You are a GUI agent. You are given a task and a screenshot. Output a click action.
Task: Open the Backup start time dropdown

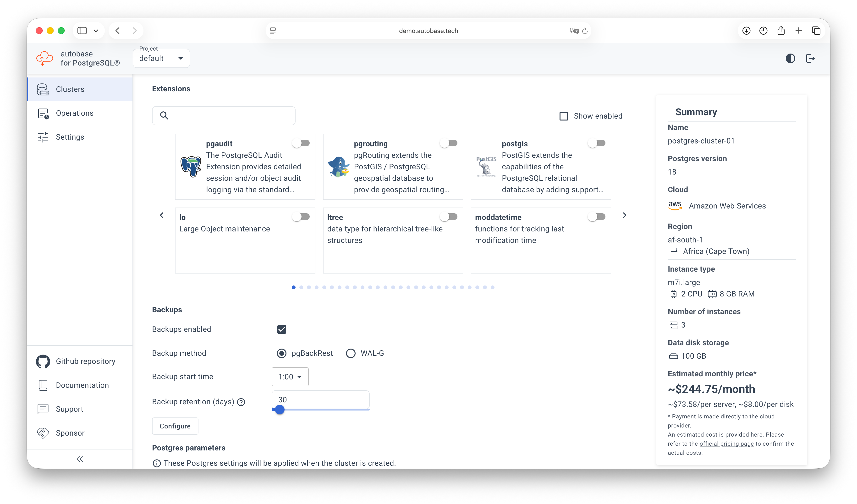(290, 377)
